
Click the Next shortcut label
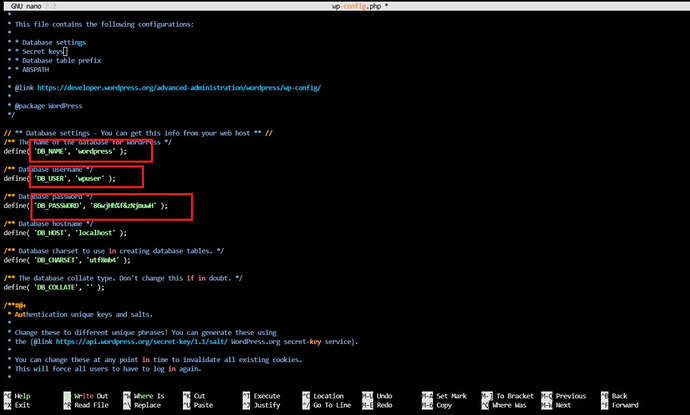pyautogui.click(x=563, y=405)
